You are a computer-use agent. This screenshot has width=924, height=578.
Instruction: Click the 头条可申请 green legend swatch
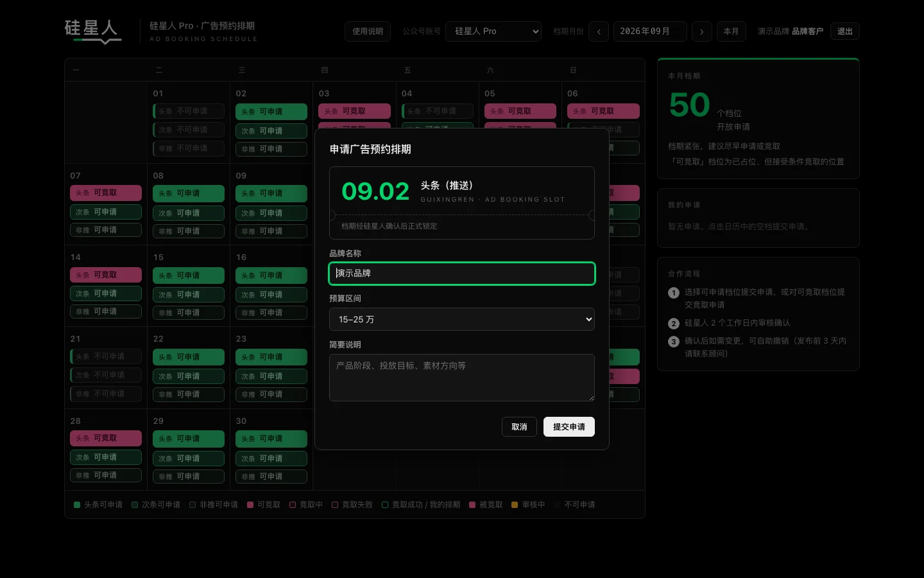click(x=77, y=505)
